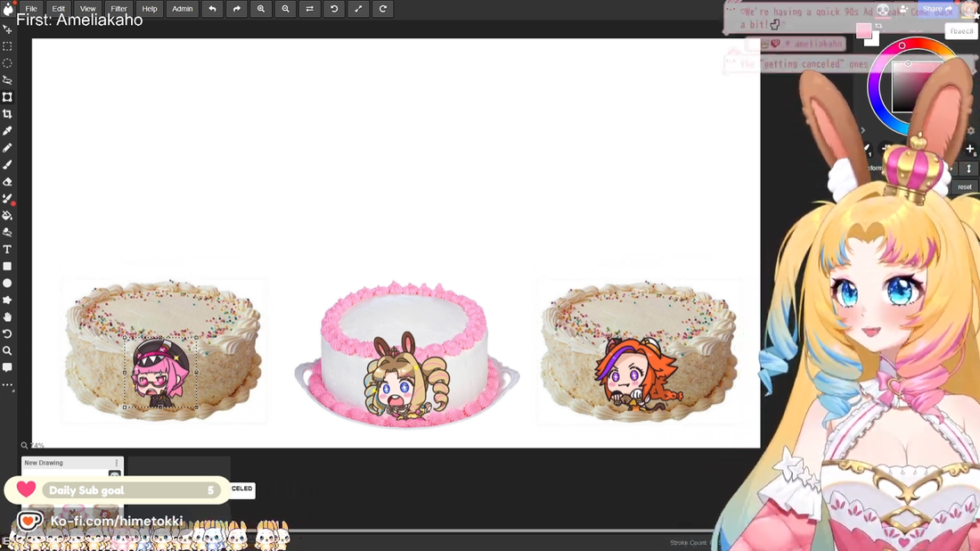Activate the eyedropper tool
The image size is (980, 551).
(x=7, y=131)
